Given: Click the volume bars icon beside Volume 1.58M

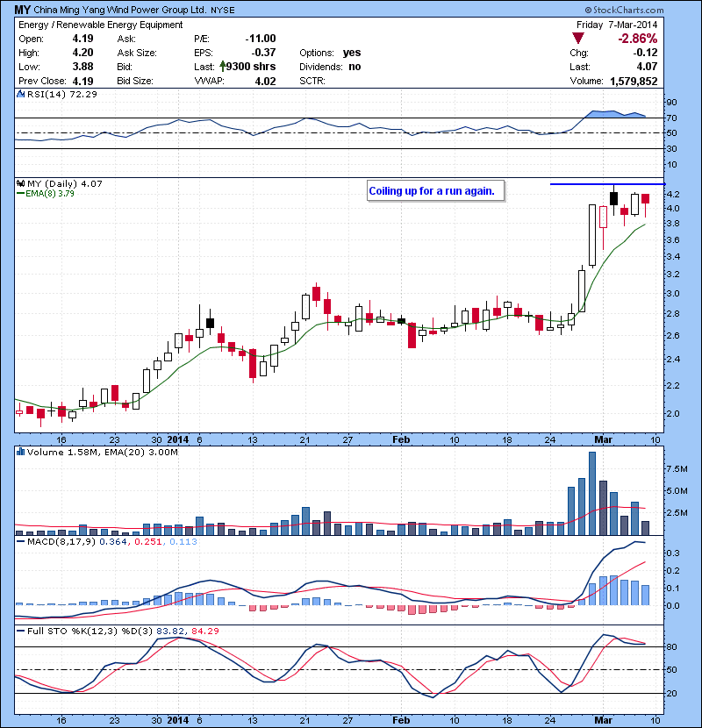Looking at the screenshot, I should tap(20, 452).
